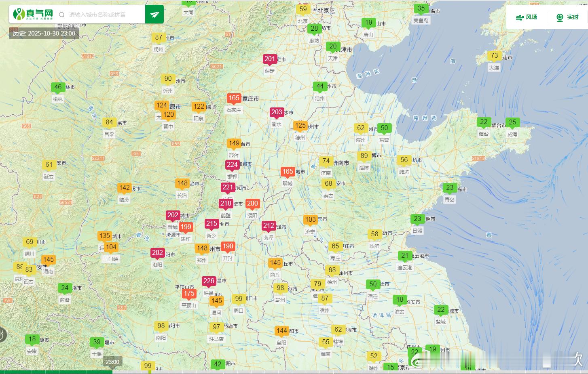Click the 秦皇岛 marker showing 35
This screenshot has width=588, height=374.
pyautogui.click(x=421, y=9)
